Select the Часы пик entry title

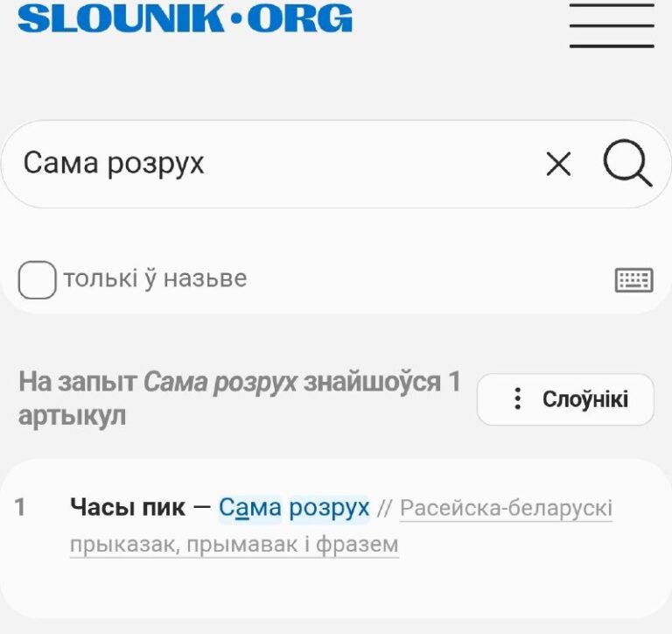point(128,507)
